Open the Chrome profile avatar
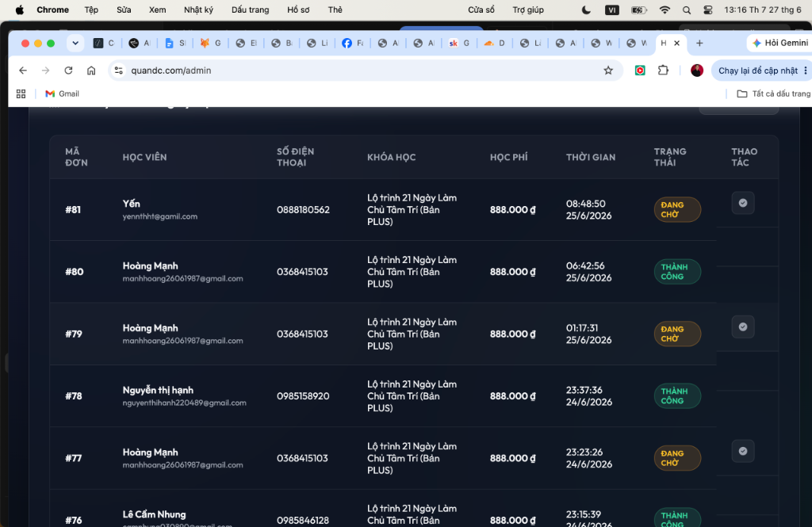 (697, 71)
